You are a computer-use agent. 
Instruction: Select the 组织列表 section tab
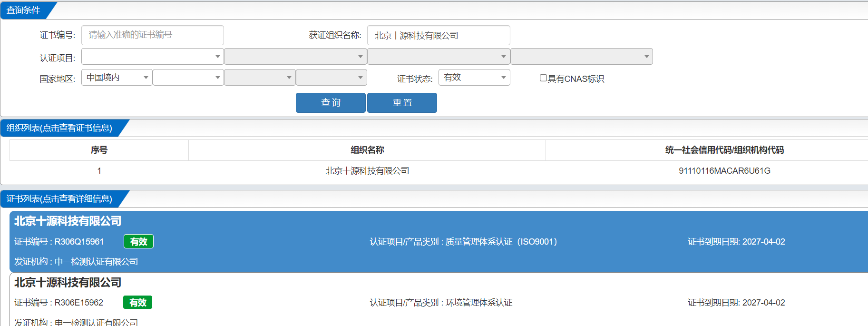pos(59,128)
